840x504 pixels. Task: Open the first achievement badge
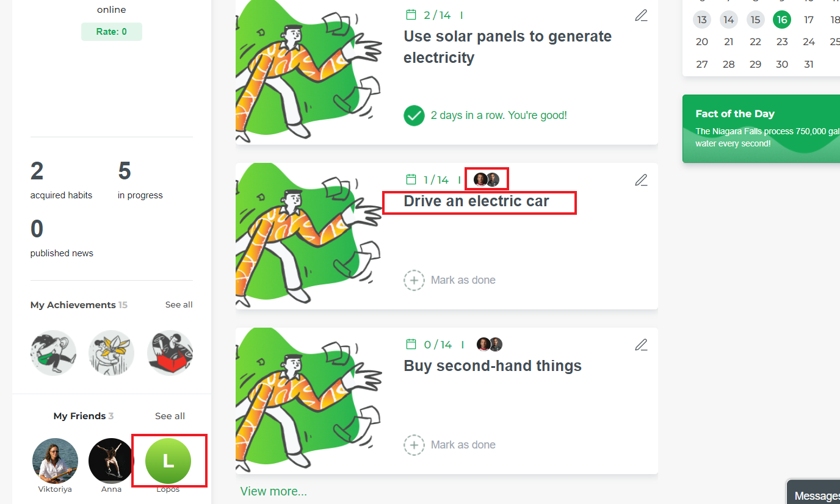[53, 353]
